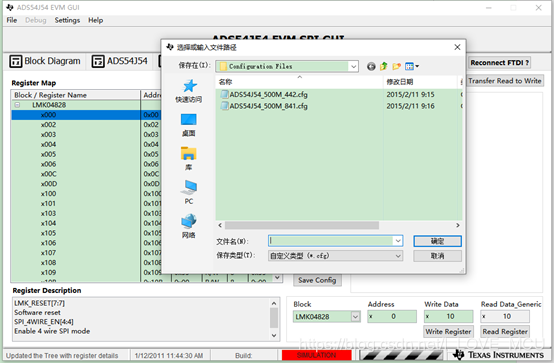The width and height of the screenshot is (554, 363).
Task: Click the Texas Instruments logo in status bar
Action: [x=499, y=355]
